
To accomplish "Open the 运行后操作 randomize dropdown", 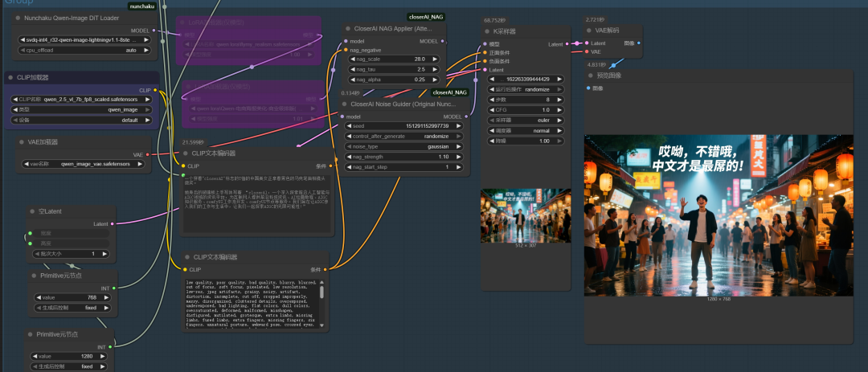I will click(526, 89).
